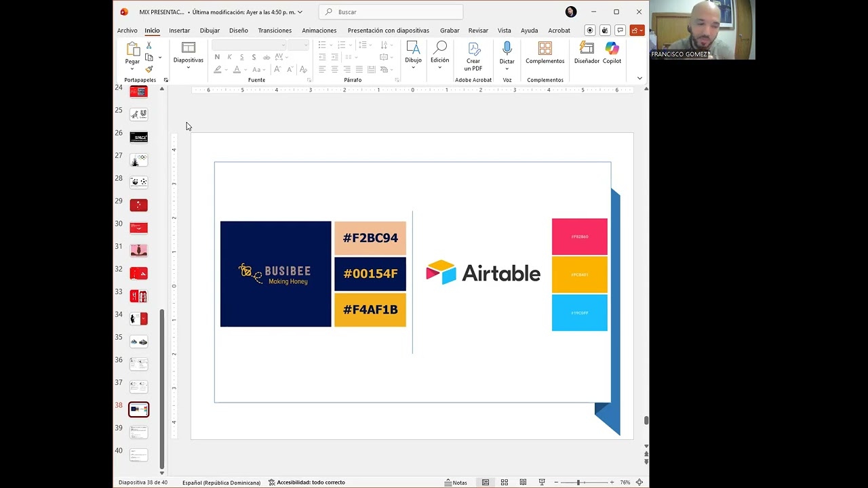This screenshot has width=868, height=488.
Task: Switch to the Diseño tab
Action: 239,30
